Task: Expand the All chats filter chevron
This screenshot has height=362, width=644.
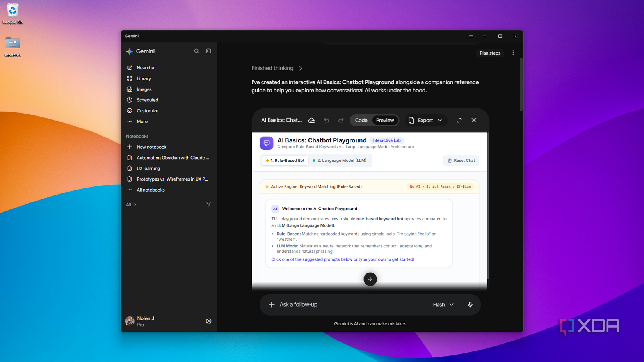Action: pyautogui.click(x=135, y=204)
